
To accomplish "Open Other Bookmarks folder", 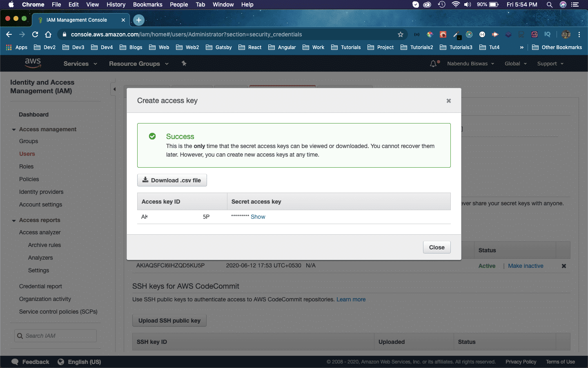I will [x=557, y=47].
